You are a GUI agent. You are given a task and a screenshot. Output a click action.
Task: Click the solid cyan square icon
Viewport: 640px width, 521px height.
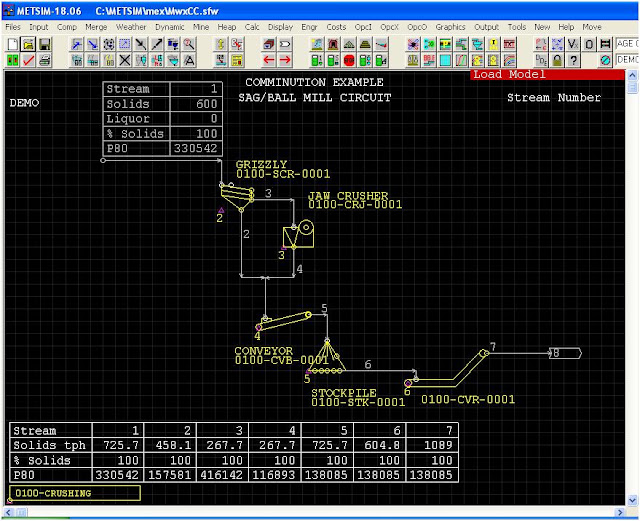[445, 60]
